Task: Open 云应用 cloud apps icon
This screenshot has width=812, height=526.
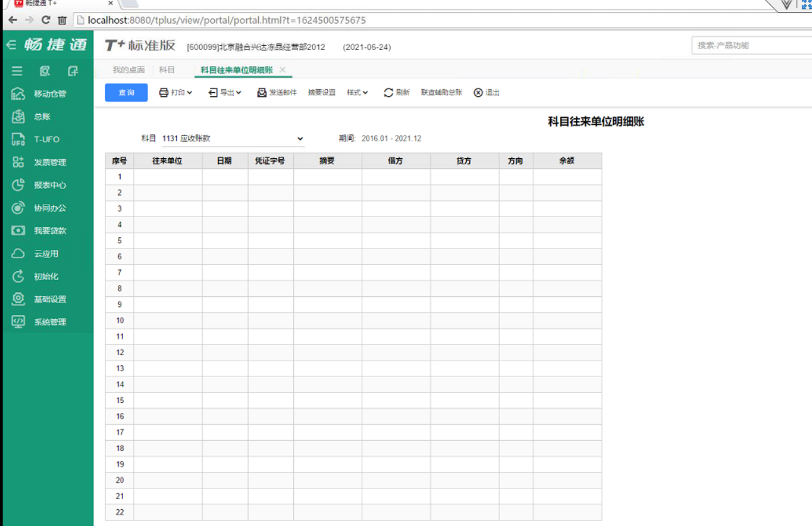Action: pos(18,254)
